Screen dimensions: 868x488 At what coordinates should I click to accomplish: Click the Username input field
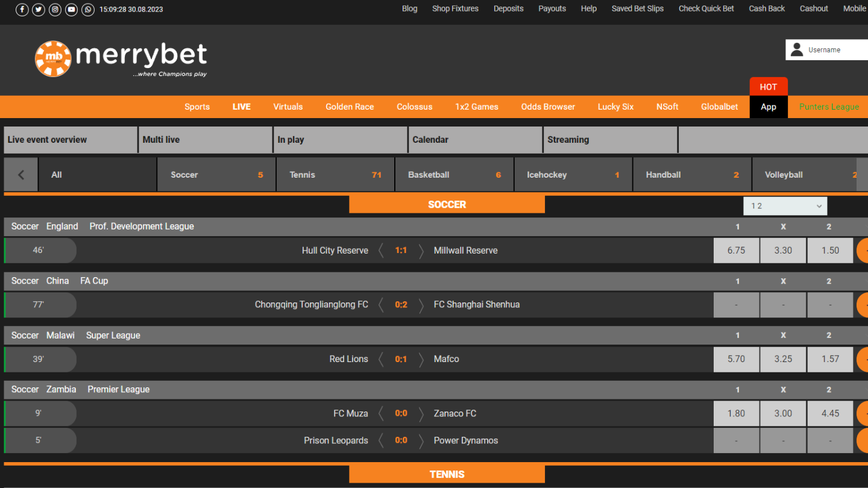[x=837, y=50]
